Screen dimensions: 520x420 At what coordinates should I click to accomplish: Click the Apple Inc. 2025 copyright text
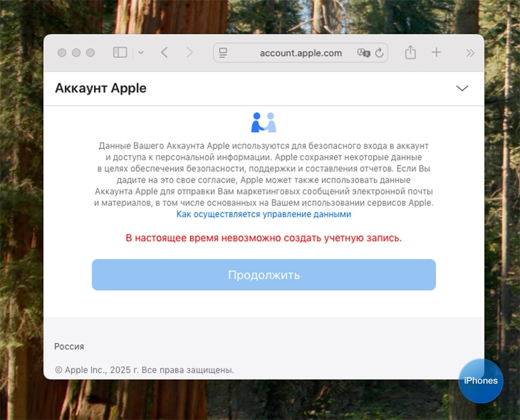pos(144,370)
